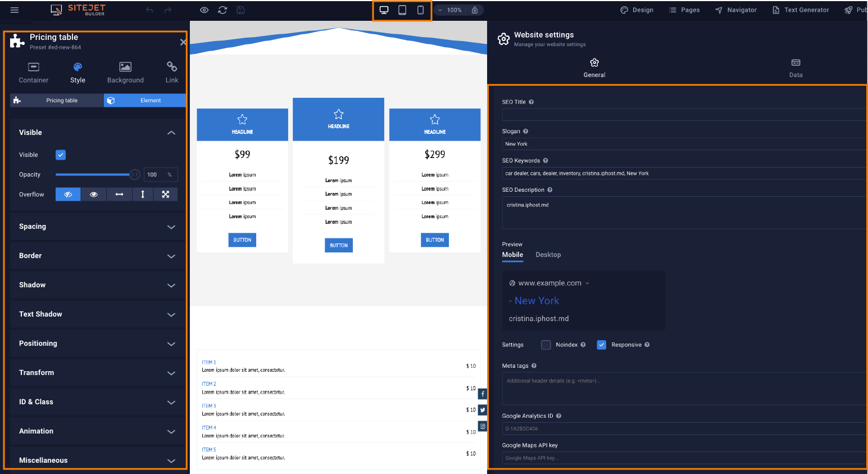Open the zoom level 100% dropdown
868x474 pixels.
[450, 10]
